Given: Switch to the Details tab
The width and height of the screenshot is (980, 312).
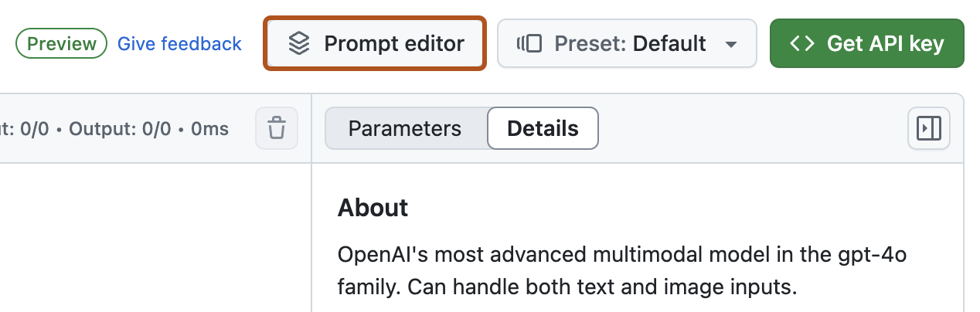Looking at the screenshot, I should [543, 128].
